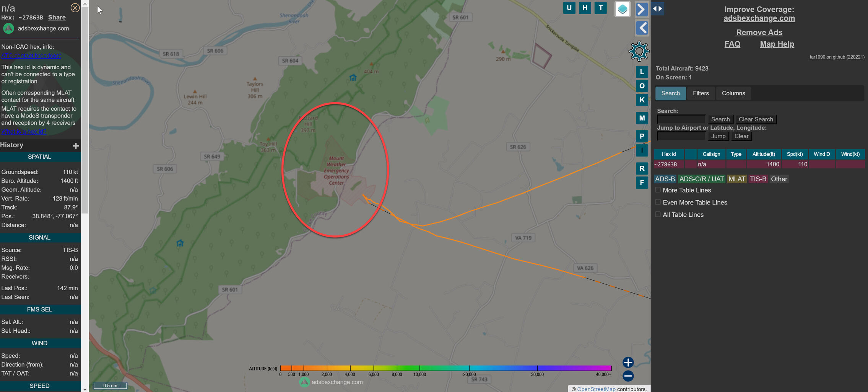868x392 pixels.
Task: Click the altitude color scale bar
Action: tap(445, 368)
